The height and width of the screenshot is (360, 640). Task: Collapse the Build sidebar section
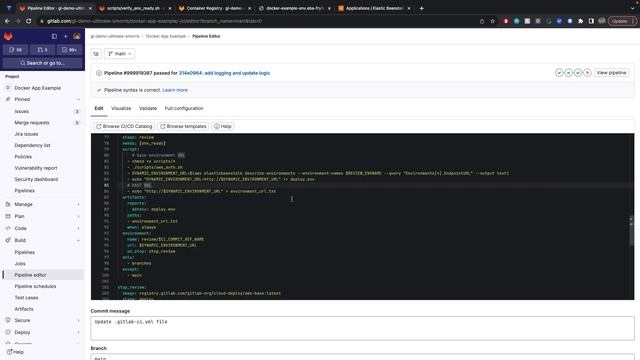(x=42, y=240)
